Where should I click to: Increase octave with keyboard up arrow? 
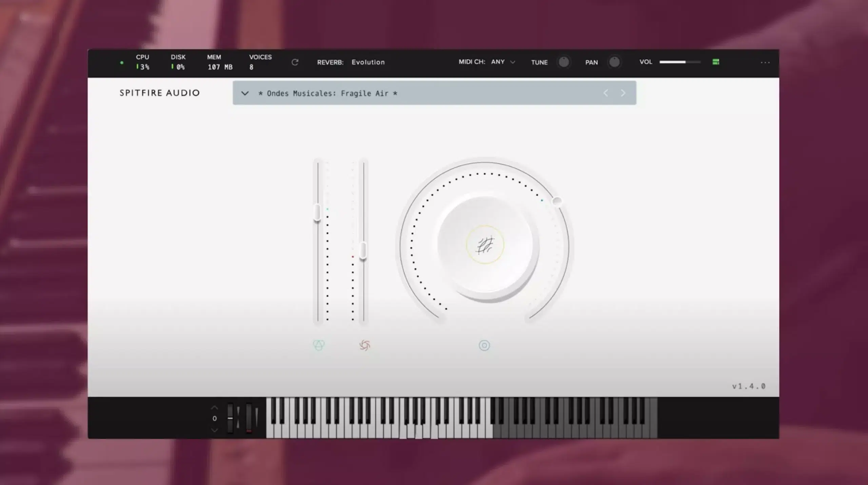coord(214,407)
